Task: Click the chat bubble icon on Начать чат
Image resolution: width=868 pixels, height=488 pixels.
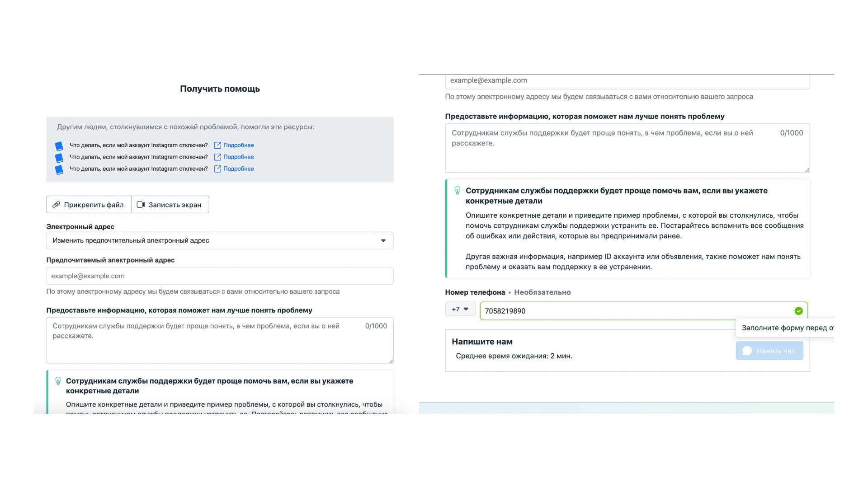Action: click(747, 351)
